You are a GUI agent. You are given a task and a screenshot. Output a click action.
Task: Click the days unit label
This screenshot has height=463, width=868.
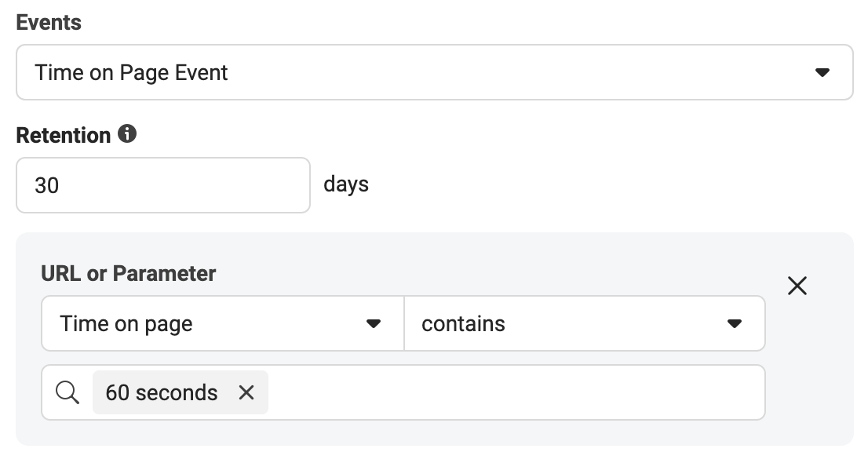point(346,184)
